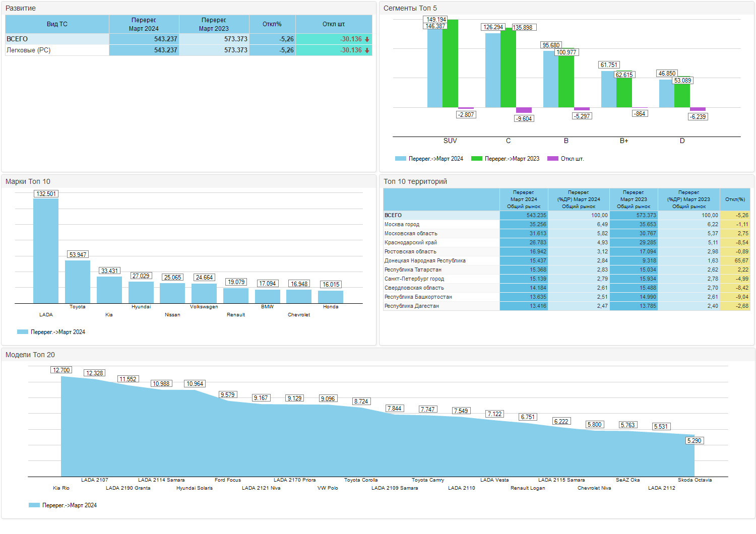Screen dimensions: 756x534
Task: Click the Откл% header in Развитие table
Action: click(272, 24)
